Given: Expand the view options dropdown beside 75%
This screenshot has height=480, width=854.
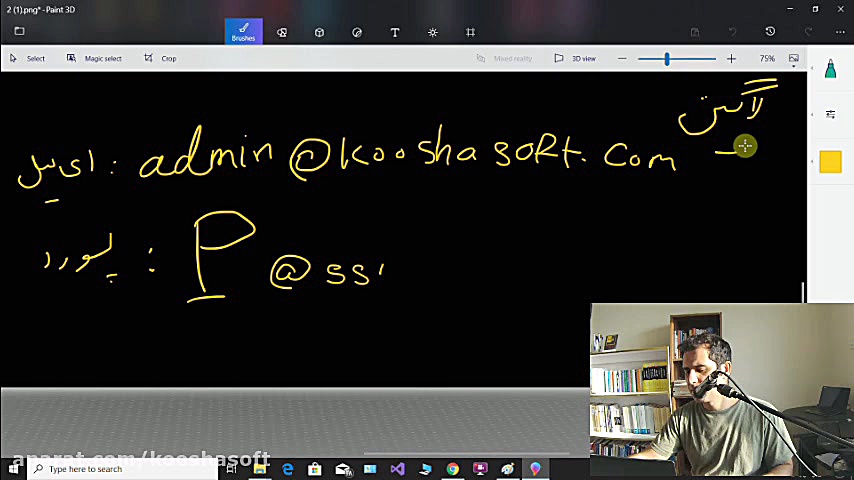Looking at the screenshot, I should [x=794, y=59].
